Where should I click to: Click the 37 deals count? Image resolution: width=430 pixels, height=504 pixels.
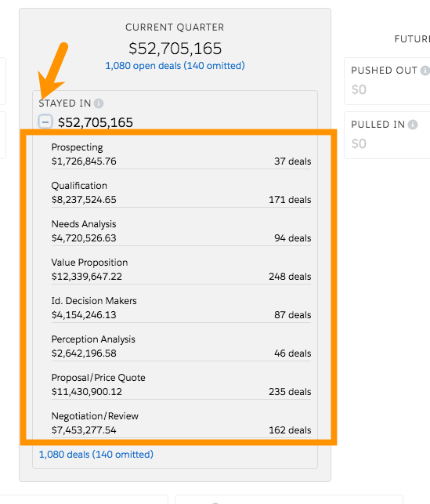[293, 161]
